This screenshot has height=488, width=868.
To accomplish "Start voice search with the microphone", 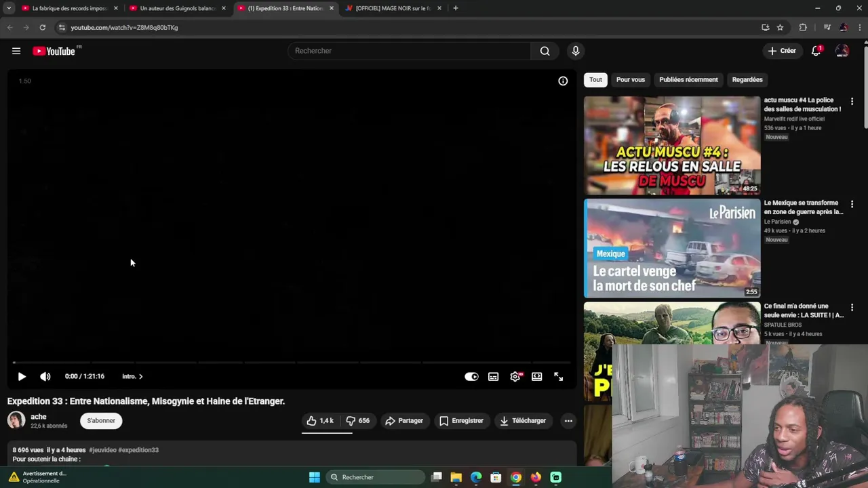I will pos(576,51).
